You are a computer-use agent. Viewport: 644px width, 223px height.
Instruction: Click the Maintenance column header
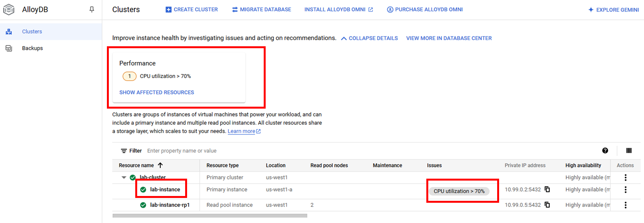[x=387, y=165]
